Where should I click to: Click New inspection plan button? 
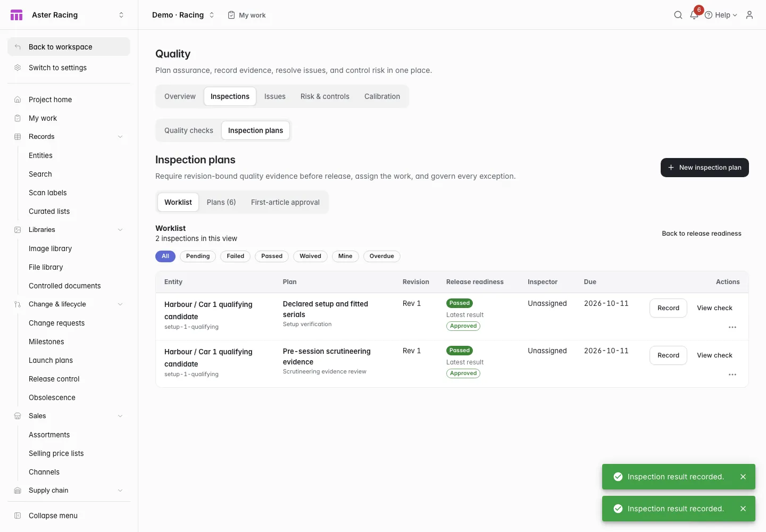tap(704, 168)
